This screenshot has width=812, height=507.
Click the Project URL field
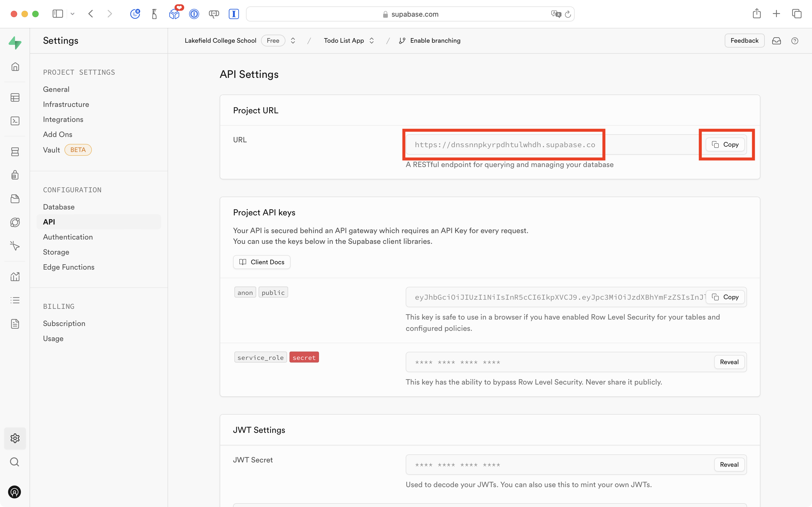tap(505, 145)
